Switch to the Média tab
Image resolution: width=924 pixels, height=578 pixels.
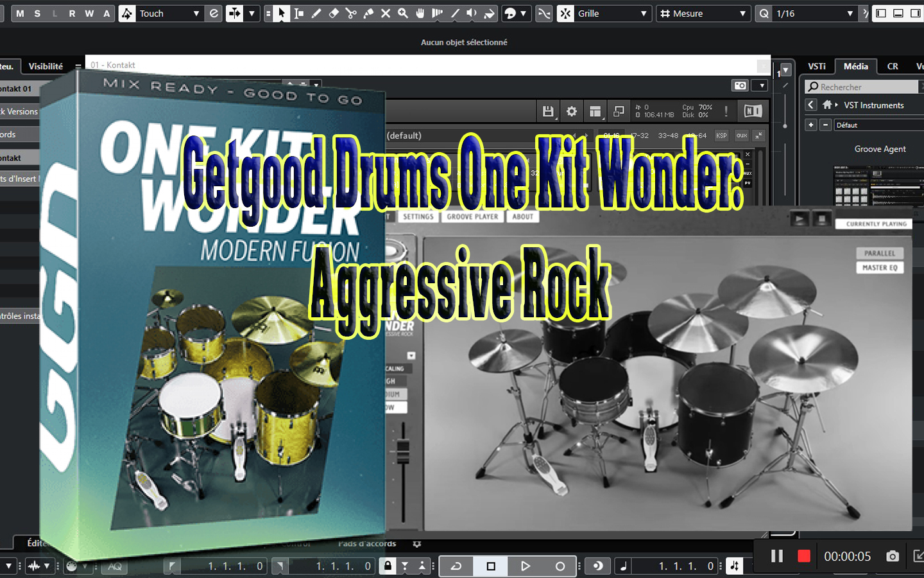tap(856, 66)
